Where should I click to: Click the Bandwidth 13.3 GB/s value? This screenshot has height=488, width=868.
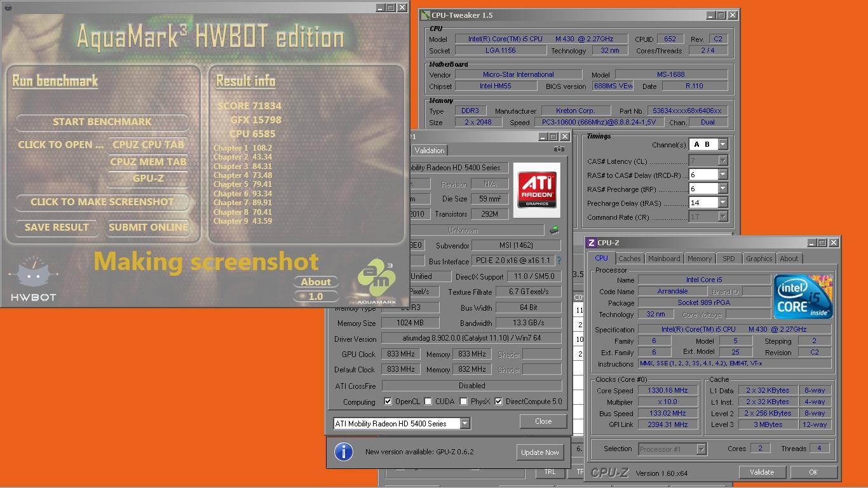click(529, 323)
